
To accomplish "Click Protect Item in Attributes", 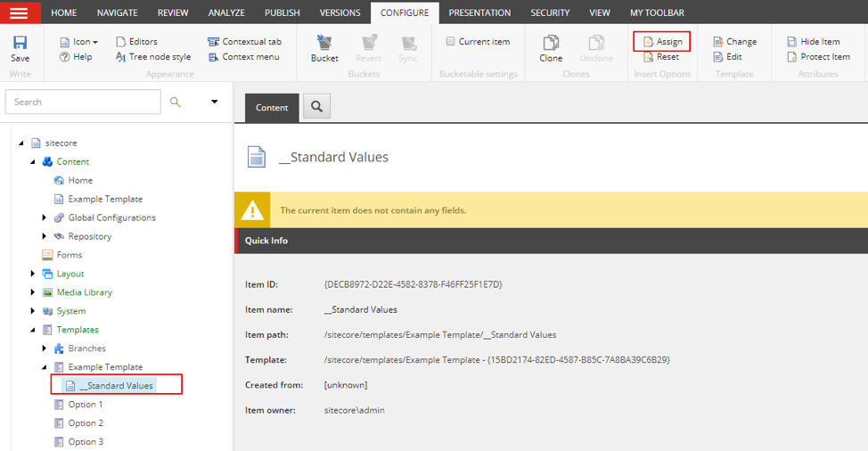I will point(792,57).
